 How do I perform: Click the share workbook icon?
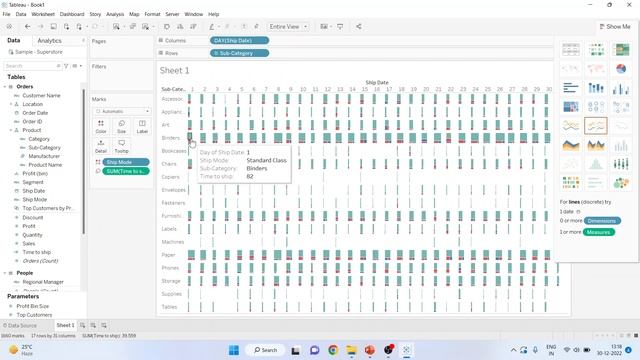click(359, 27)
